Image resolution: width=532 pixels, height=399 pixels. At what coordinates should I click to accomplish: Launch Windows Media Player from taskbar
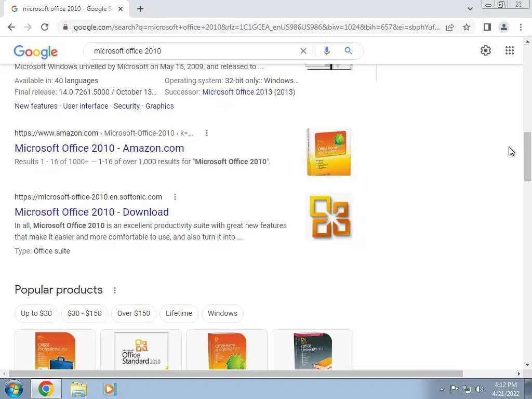click(110, 389)
